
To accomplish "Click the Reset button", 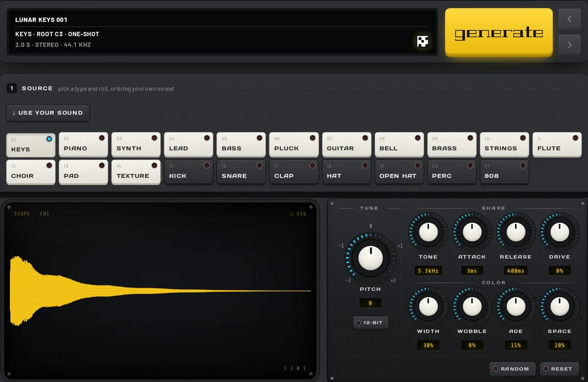I will coord(559,369).
